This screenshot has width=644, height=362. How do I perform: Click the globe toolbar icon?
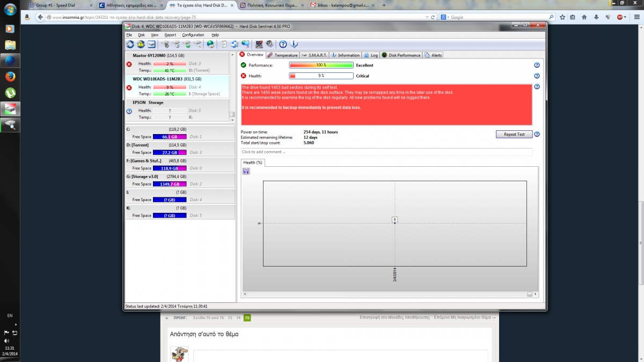click(x=210, y=44)
